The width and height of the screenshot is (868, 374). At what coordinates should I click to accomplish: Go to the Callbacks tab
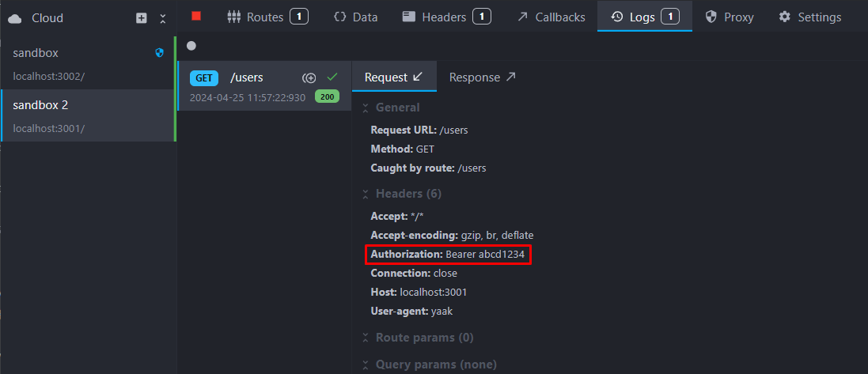[552, 17]
